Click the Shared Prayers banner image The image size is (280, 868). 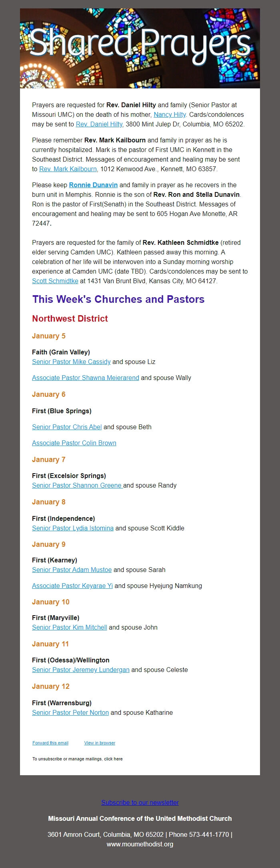click(140, 48)
